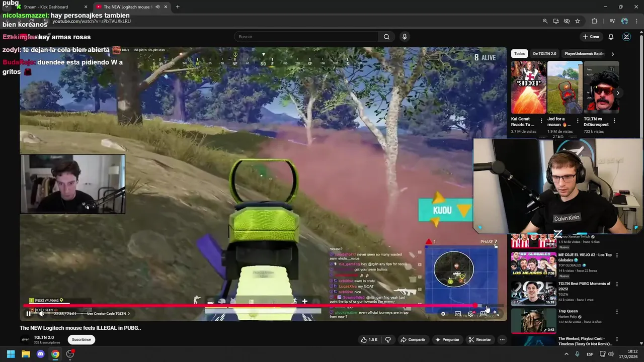Open options for ME COJE EL VIEJO video
The height and width of the screenshot is (362, 644).
click(617, 255)
